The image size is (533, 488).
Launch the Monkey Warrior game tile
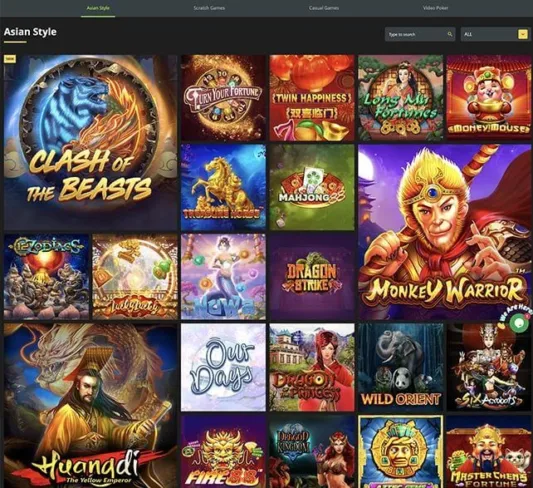444,232
